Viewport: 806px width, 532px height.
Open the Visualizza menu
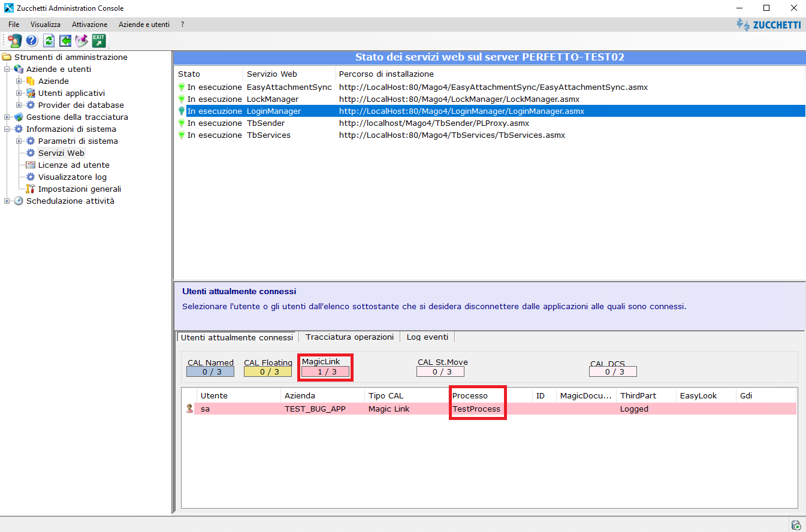point(46,25)
